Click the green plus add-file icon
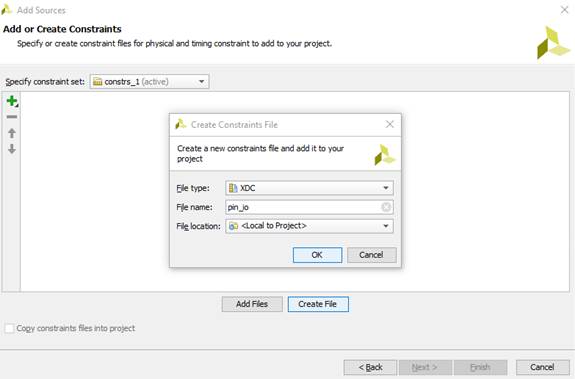Viewport: 575px width, 379px height. click(12, 100)
